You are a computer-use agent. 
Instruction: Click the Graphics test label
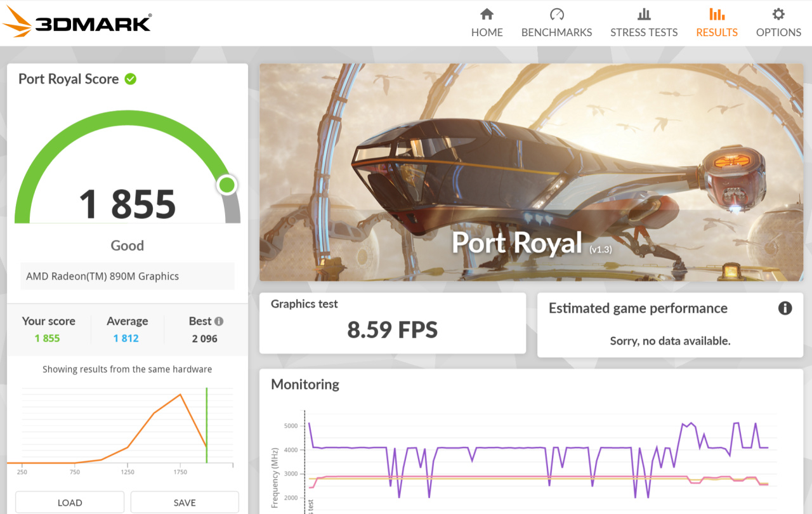tap(304, 304)
